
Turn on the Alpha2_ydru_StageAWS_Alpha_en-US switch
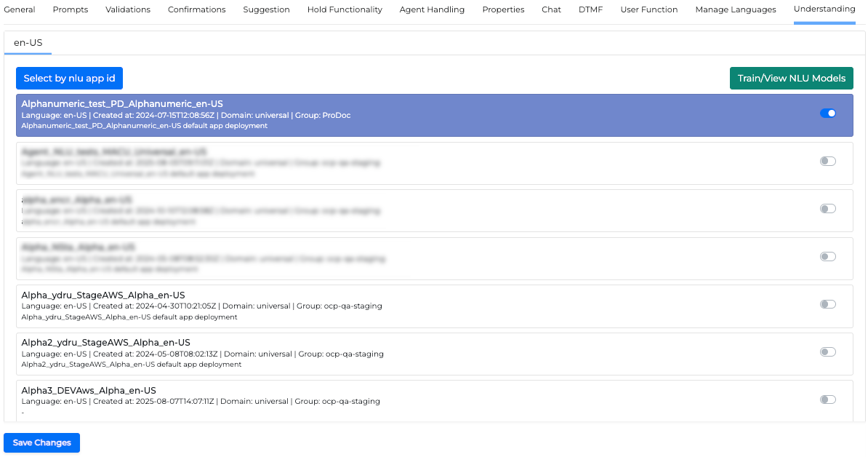[x=827, y=352]
